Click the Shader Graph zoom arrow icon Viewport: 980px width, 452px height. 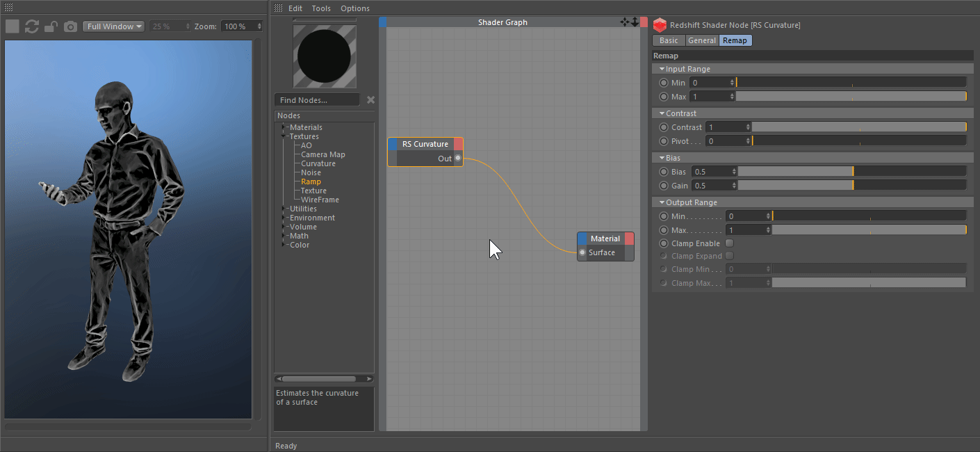click(x=635, y=22)
